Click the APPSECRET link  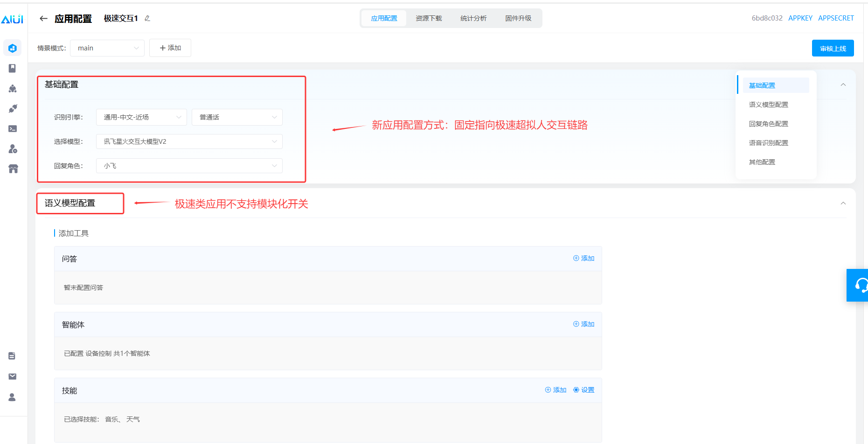[836, 18]
